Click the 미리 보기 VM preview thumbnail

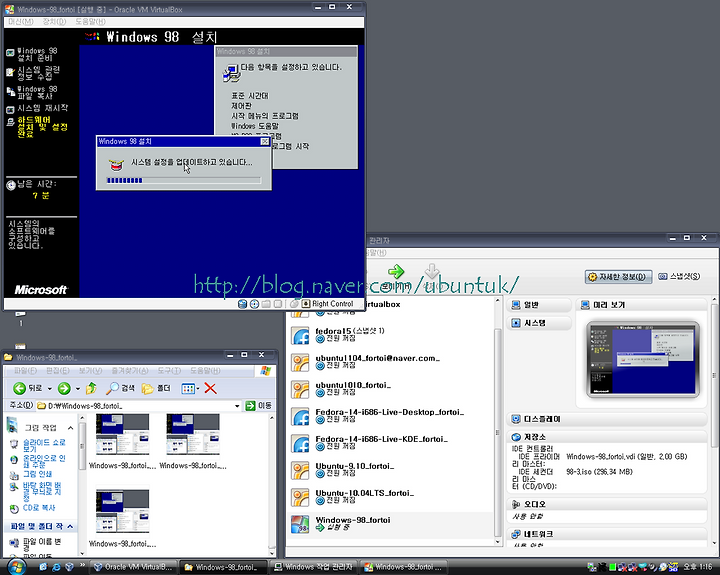pyautogui.click(x=642, y=359)
